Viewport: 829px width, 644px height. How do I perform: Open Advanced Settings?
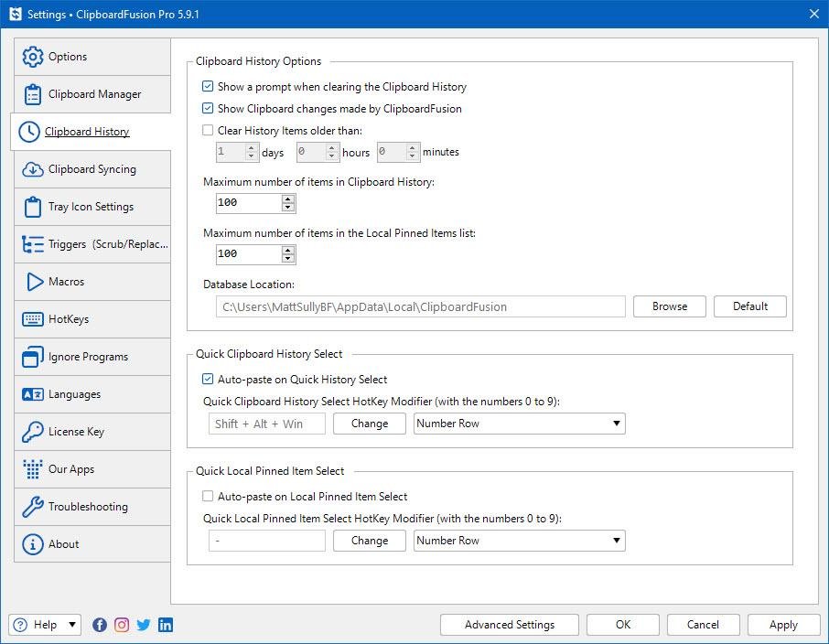click(x=509, y=625)
